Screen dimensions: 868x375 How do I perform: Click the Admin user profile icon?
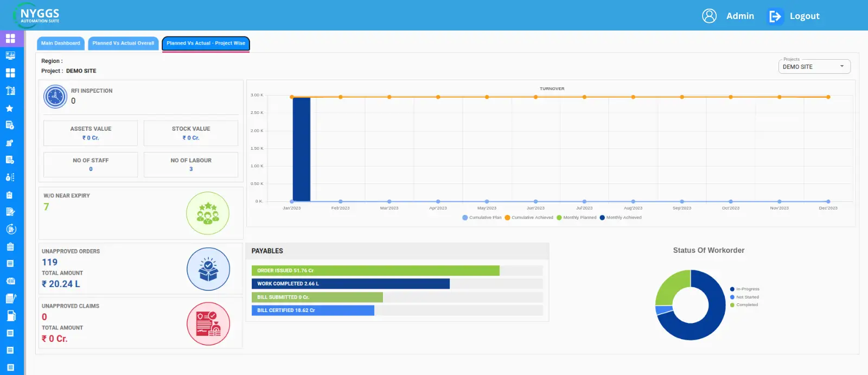[x=709, y=16]
